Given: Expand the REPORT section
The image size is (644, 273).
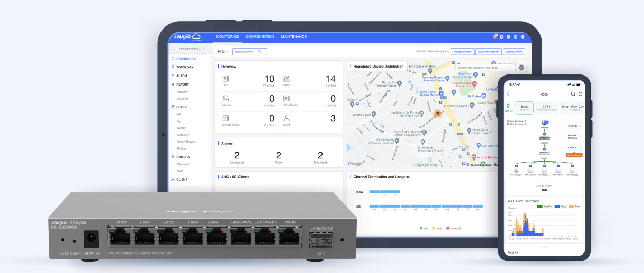Looking at the screenshot, I should coord(182,84).
